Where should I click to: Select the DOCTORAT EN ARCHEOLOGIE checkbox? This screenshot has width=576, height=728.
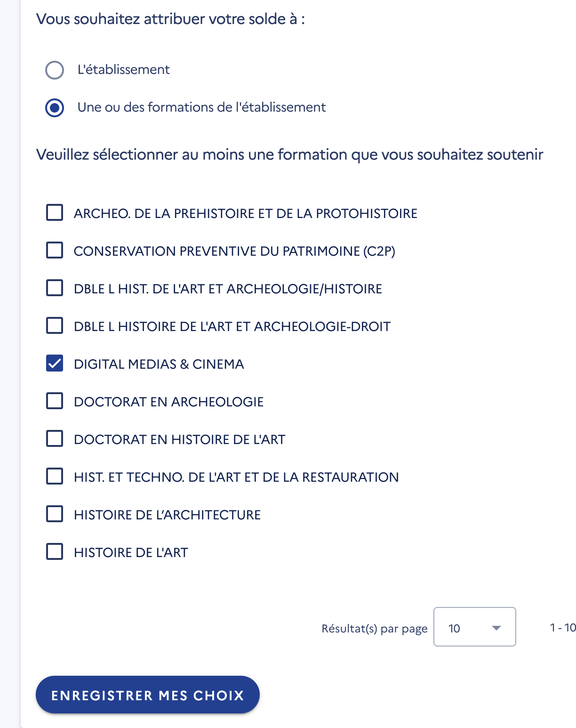(55, 401)
